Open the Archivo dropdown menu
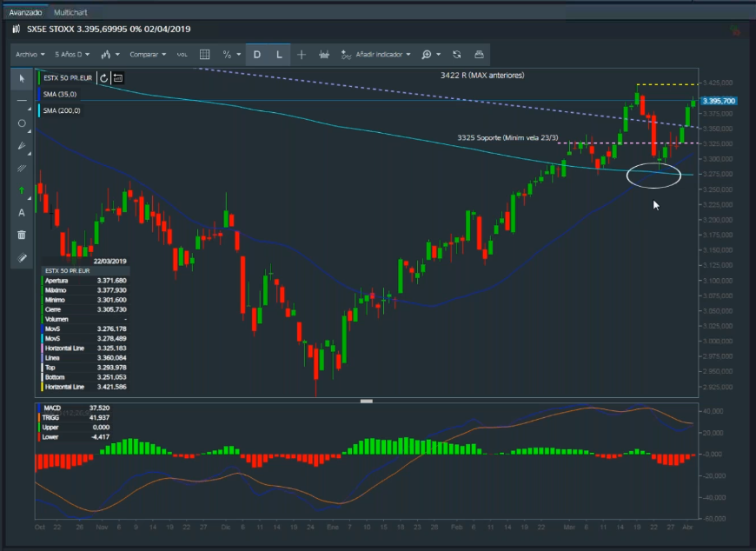 coord(30,54)
